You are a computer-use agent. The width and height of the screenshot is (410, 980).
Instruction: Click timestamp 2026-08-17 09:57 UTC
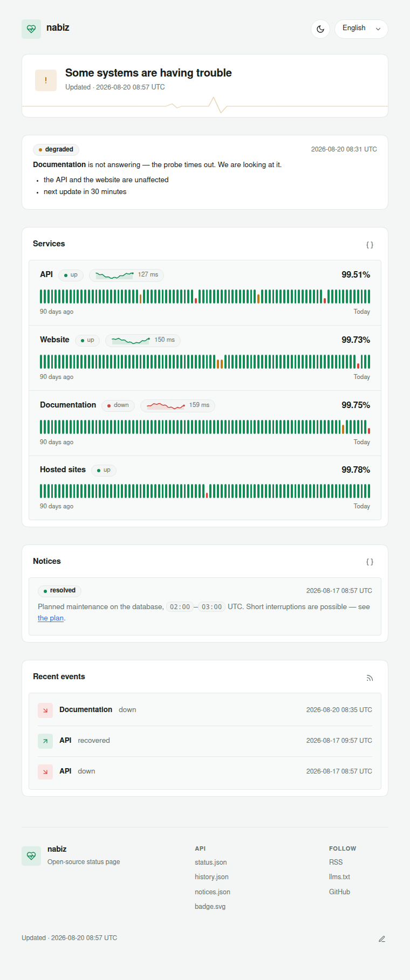point(339,741)
